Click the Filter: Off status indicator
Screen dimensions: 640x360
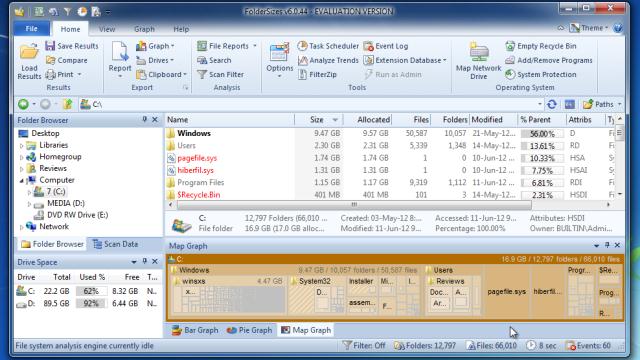pyautogui.click(x=364, y=346)
